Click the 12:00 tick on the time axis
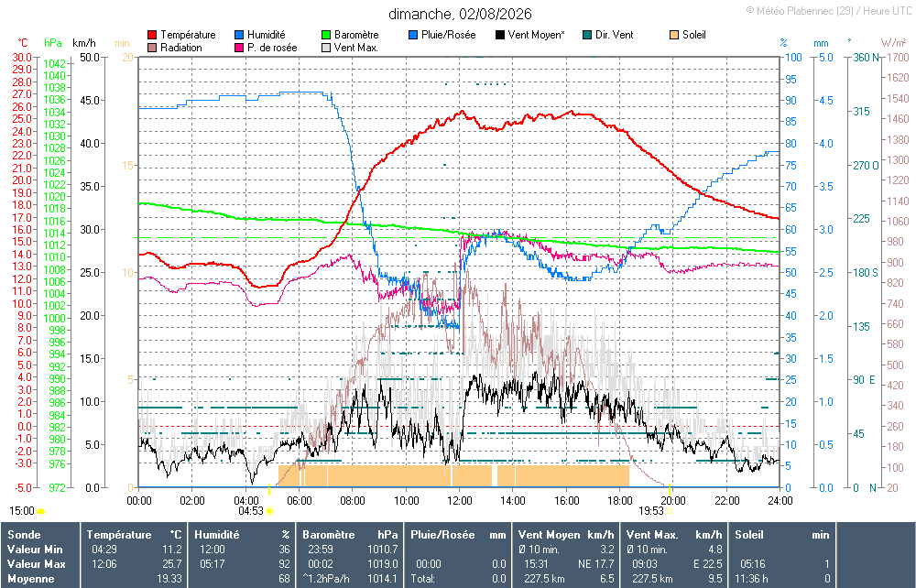This screenshot has width=916, height=588. pos(460,501)
